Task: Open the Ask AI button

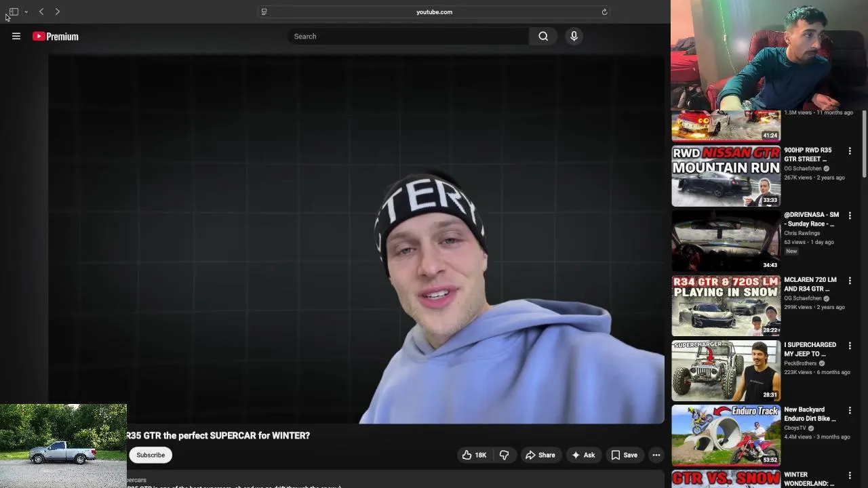Action: [583, 455]
